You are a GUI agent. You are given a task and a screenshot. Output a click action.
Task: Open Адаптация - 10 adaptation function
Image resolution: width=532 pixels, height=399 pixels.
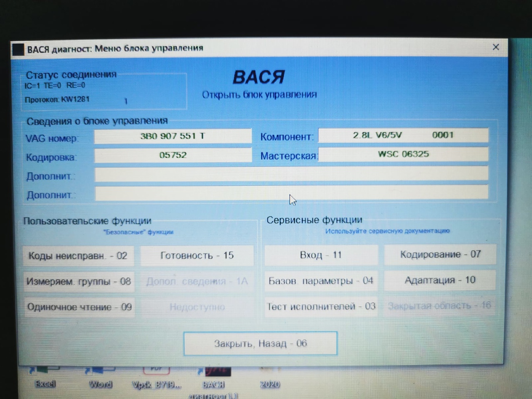tap(440, 280)
